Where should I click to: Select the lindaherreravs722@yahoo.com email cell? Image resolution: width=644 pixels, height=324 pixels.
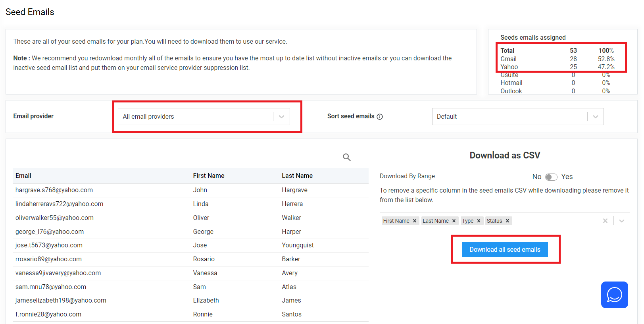(60, 204)
